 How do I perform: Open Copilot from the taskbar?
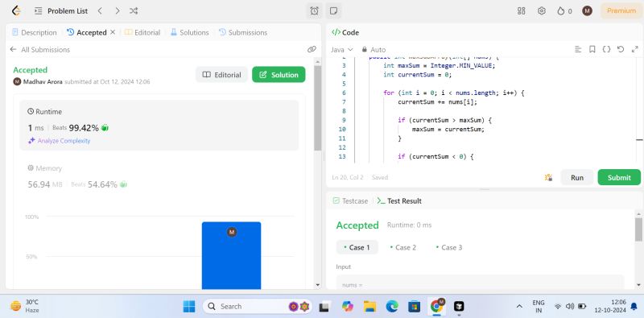[x=348, y=306]
